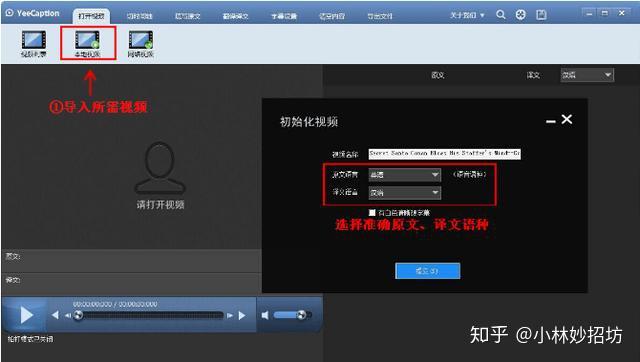Click the lifebuoy help icon in the title bar
The width and height of the screenshot is (640, 362).
(x=521, y=15)
